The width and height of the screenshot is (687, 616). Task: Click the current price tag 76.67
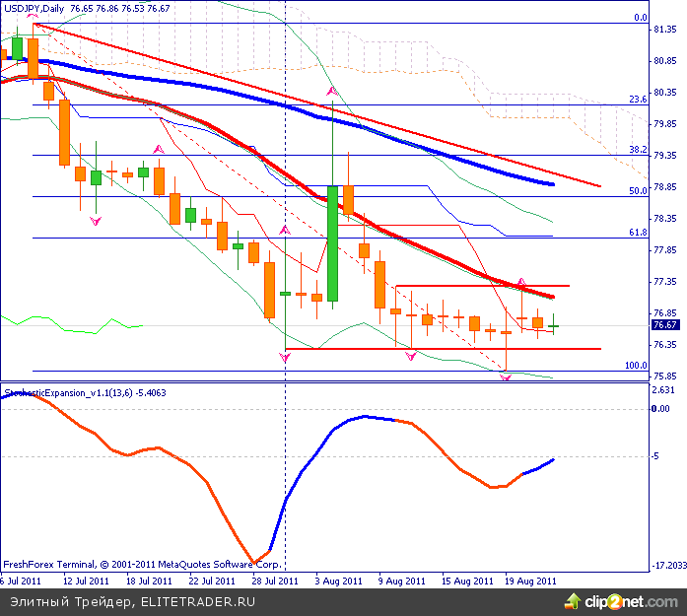pyautogui.click(x=664, y=324)
